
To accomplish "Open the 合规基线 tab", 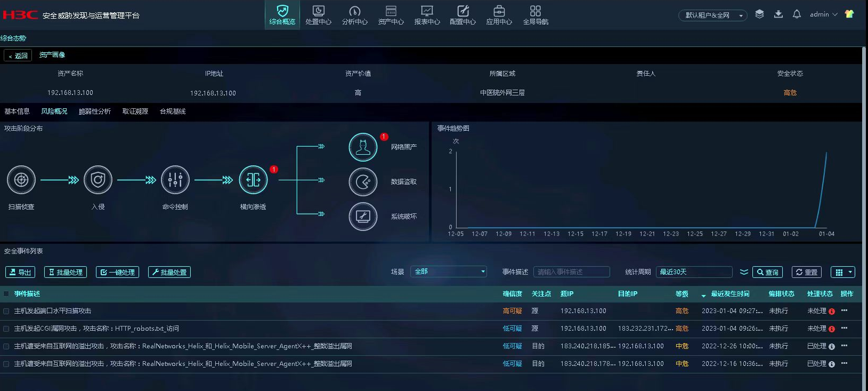I will (x=173, y=111).
